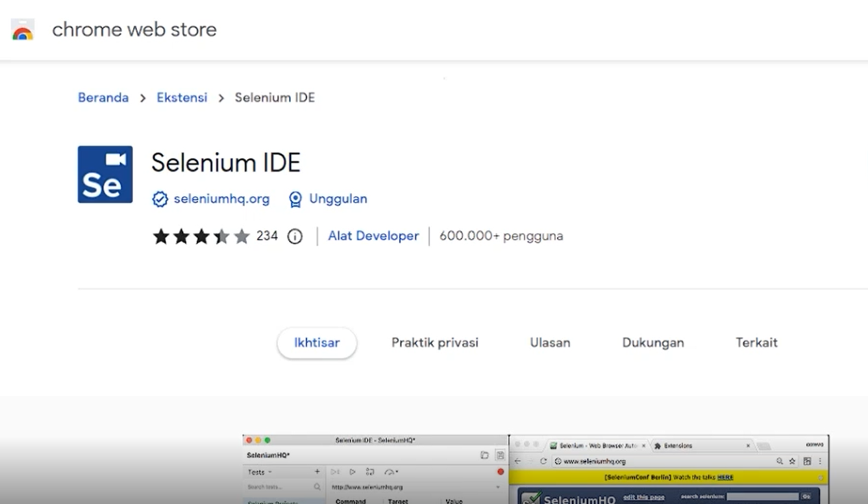
Task: Click the Chrome Web Store rainbow logo
Action: (x=23, y=30)
